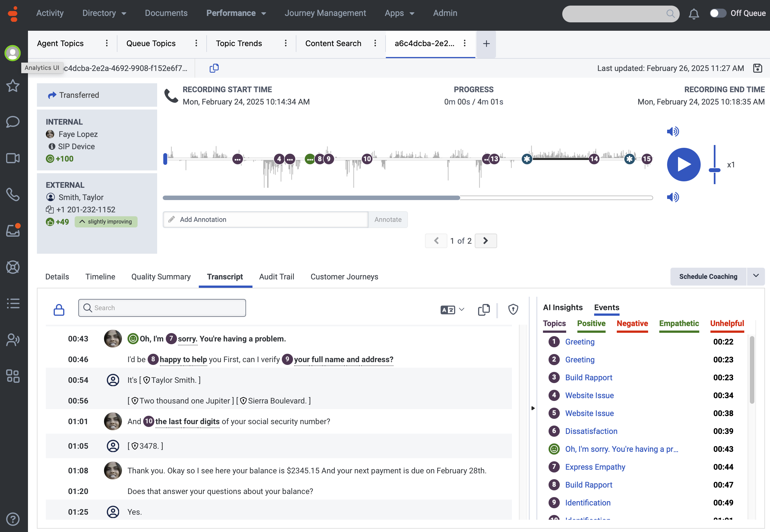Open the Inbox icon in left sidebar

[x=13, y=231]
